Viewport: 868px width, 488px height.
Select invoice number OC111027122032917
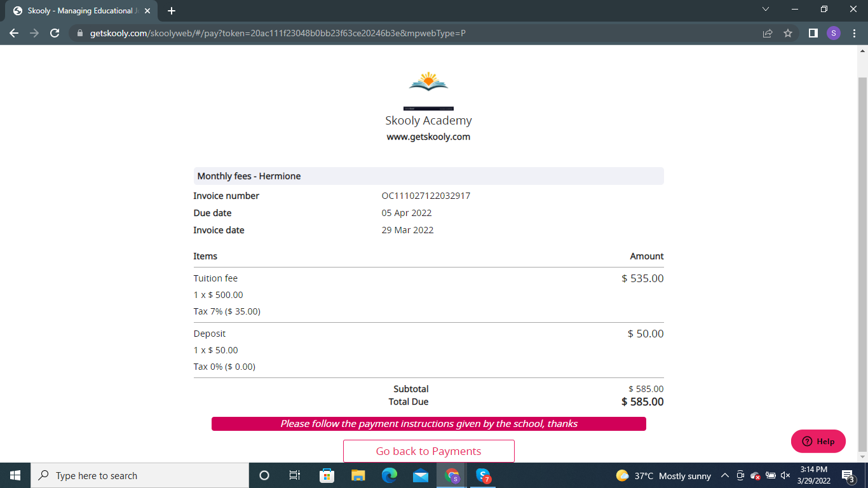click(x=426, y=196)
